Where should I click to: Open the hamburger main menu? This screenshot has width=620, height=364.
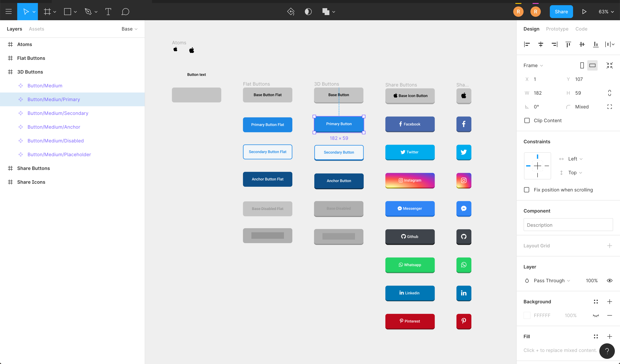coord(9,12)
